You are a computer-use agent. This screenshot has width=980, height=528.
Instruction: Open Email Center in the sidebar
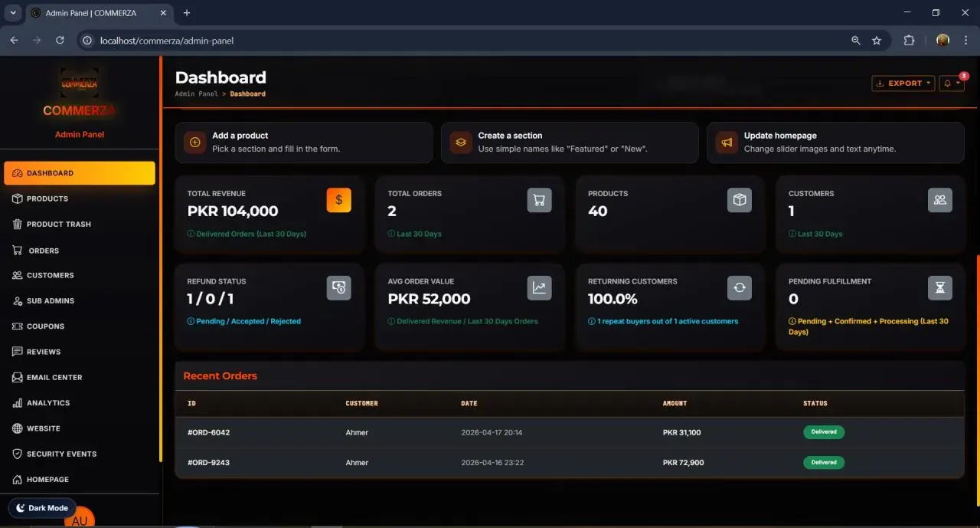click(x=80, y=378)
